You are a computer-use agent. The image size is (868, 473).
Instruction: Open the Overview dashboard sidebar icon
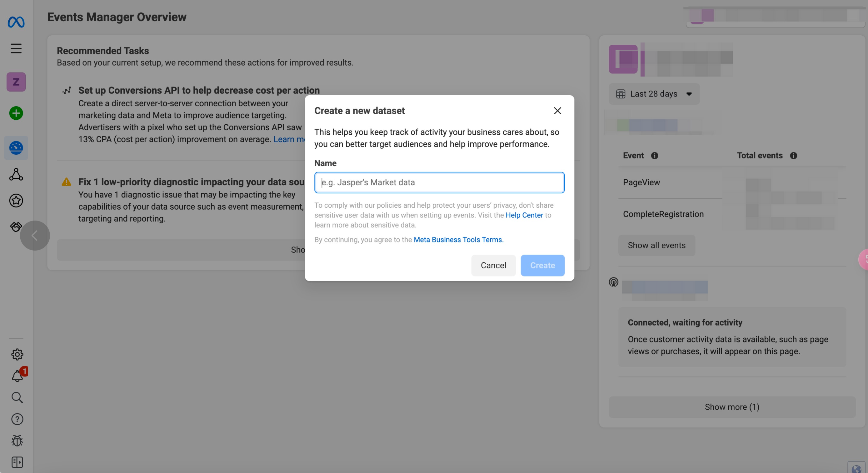(x=16, y=148)
